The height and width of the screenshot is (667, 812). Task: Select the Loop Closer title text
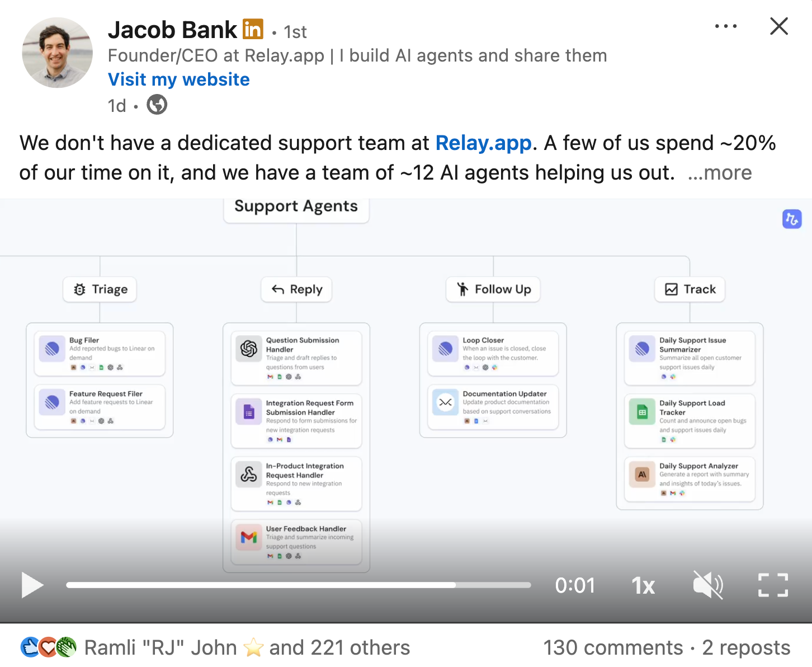tap(483, 340)
